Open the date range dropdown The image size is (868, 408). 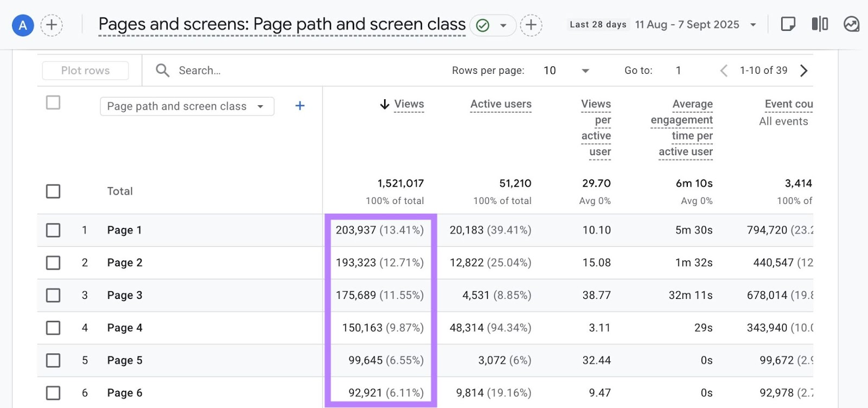pos(753,25)
